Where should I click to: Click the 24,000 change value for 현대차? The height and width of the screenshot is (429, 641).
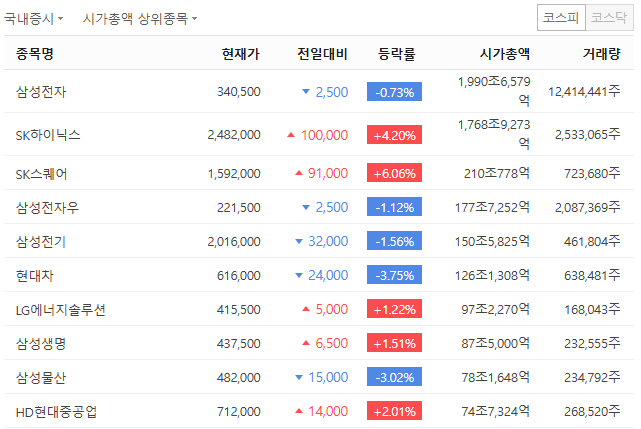tap(328, 275)
